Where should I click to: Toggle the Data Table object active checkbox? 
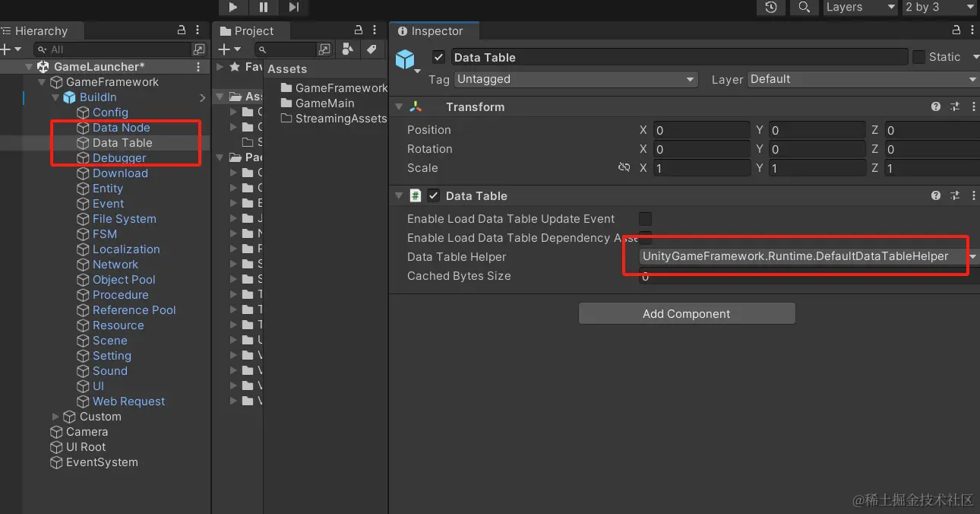click(438, 57)
